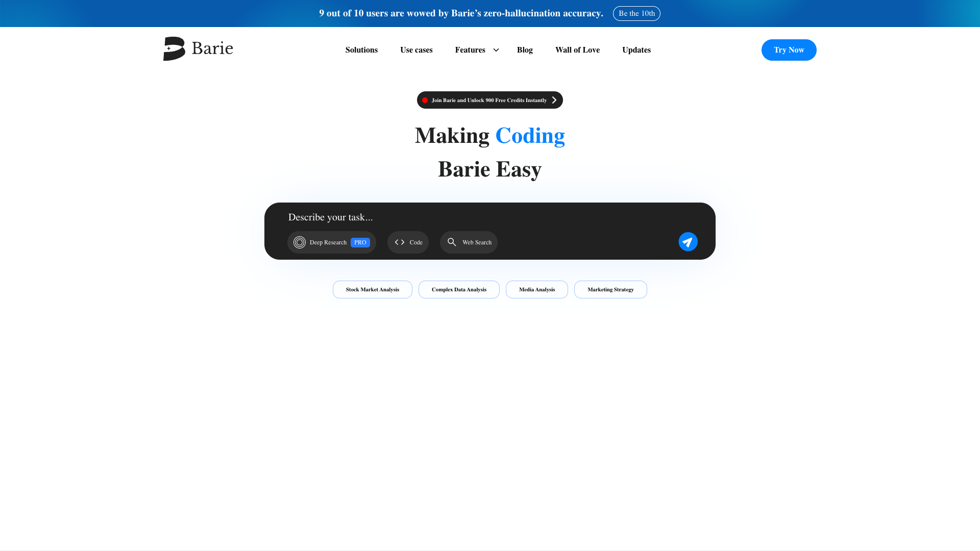Open the Solutions menu item
The height and width of the screenshot is (551, 980).
coord(361,50)
